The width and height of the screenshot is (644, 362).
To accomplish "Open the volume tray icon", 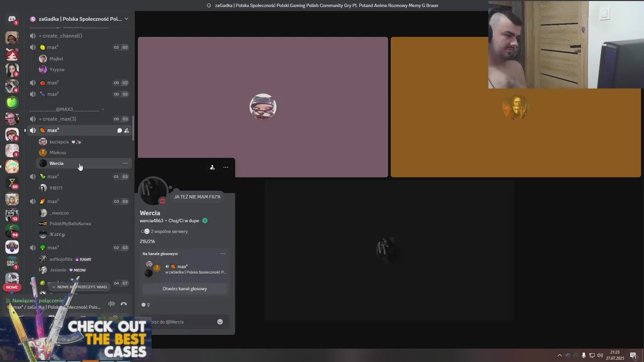I will coord(600,355).
